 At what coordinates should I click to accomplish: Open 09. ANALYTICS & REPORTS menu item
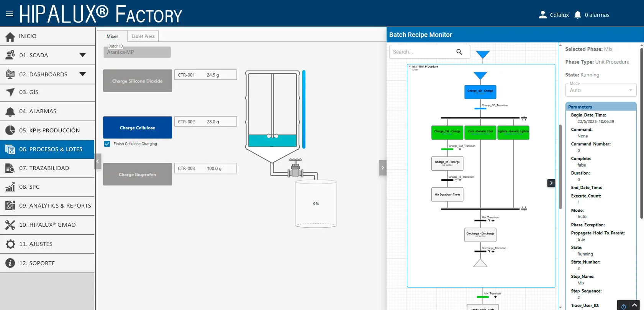(48, 206)
